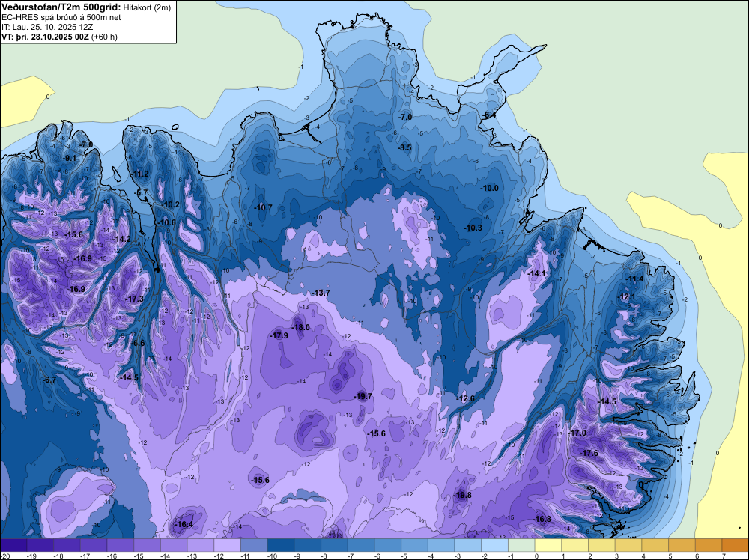Click the -19.8 temperature value
This screenshot has height=560, width=749.
462,495
